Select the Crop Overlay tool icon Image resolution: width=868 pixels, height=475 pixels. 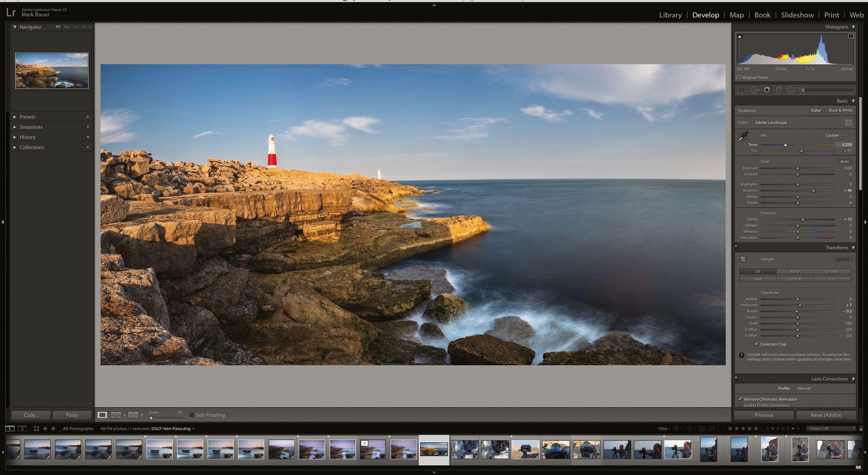742,90
